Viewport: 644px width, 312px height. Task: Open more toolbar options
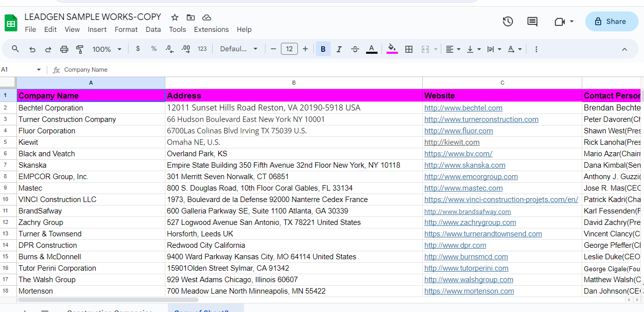coord(536,49)
